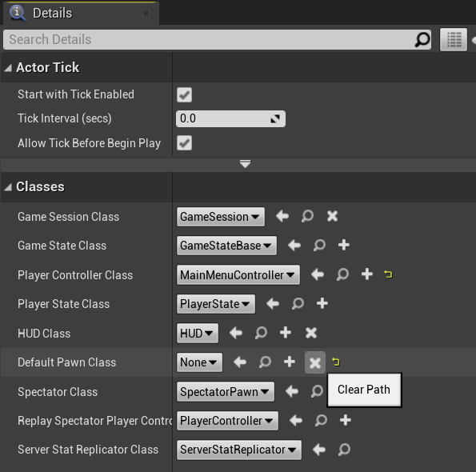Create new Player Controller Class blueprint
The height and width of the screenshot is (472, 476).
pyautogui.click(x=366, y=274)
